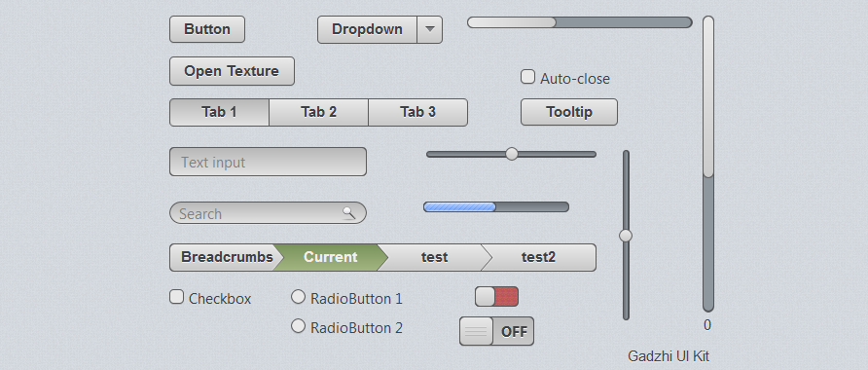The height and width of the screenshot is (370, 868).
Task: Toggle the Auto-close checkbox
Action: (527, 77)
